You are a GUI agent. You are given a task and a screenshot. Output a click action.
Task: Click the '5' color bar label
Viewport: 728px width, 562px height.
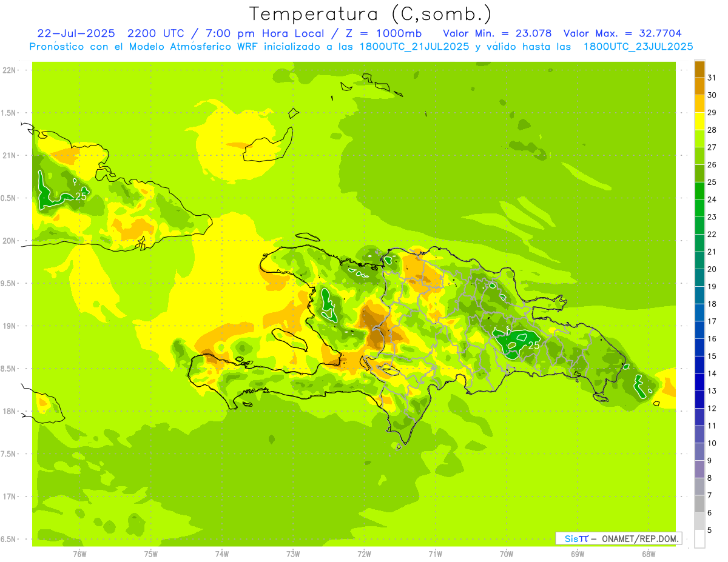710,530
